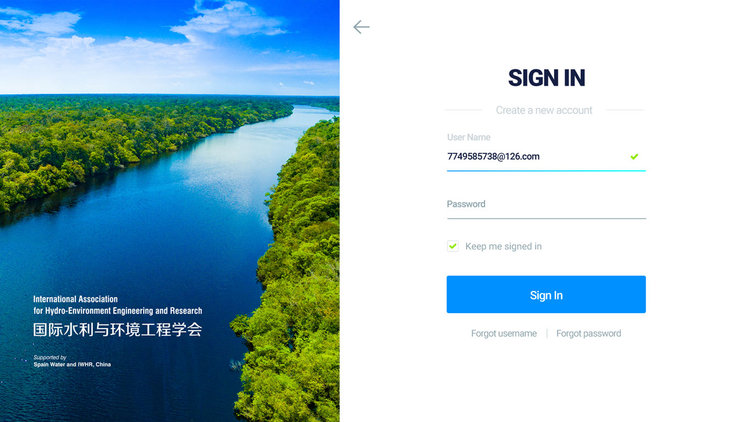Click the Chinese organization name 国际水利与环境工程学会
This screenshot has width=750, height=422.
coord(118,329)
